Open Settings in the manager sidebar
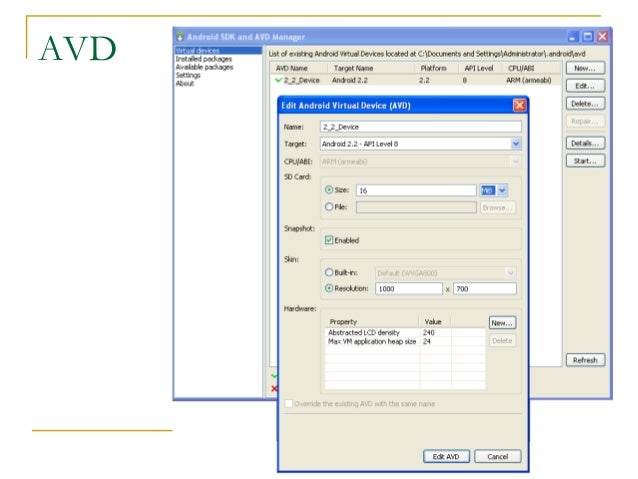This screenshot has height=479, width=638. (x=188, y=75)
